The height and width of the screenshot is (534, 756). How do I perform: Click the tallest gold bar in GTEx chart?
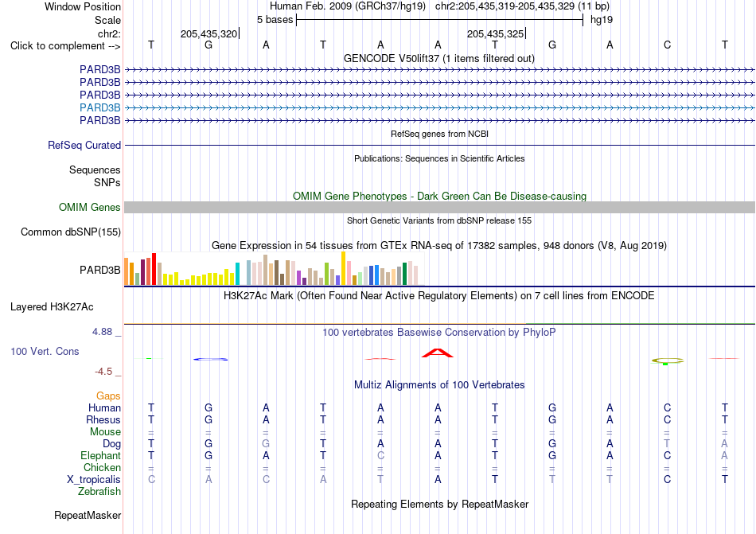(x=343, y=268)
